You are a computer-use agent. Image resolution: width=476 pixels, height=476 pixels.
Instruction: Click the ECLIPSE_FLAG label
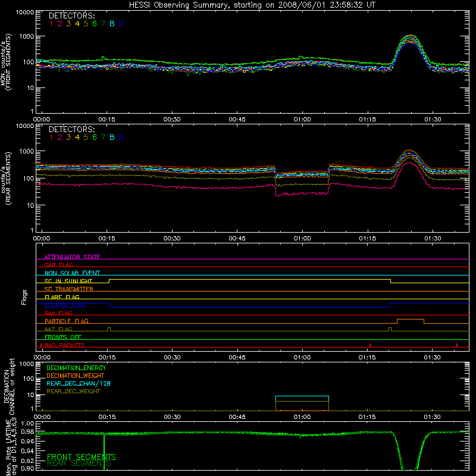(65, 305)
